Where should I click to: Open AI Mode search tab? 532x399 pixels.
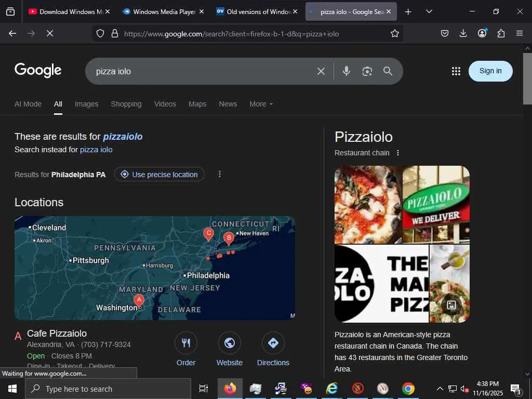point(28,104)
